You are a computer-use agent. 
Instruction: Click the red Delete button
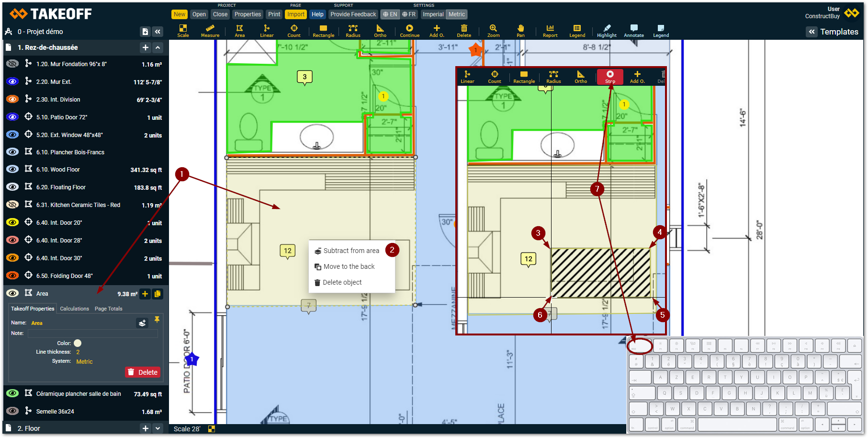coord(143,372)
